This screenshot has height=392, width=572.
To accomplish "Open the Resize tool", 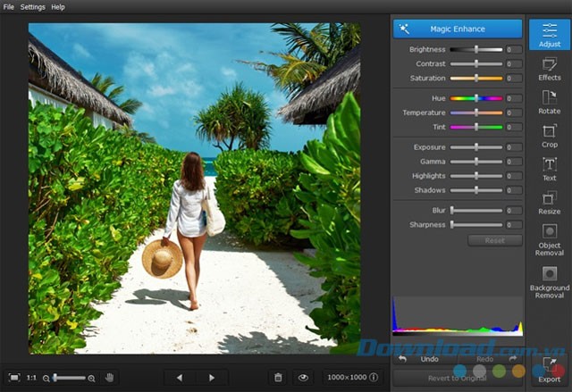I will point(550,202).
